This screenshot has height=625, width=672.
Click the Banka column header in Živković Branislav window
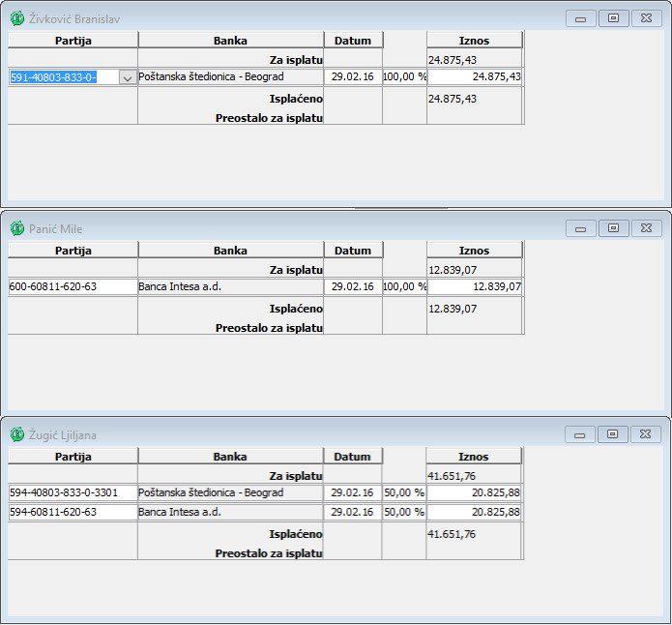click(x=230, y=41)
